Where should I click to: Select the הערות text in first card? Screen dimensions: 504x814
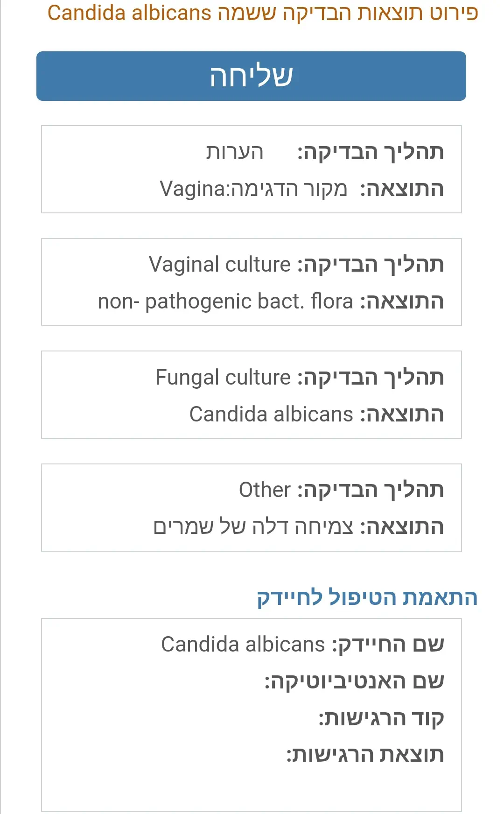pos(235,152)
